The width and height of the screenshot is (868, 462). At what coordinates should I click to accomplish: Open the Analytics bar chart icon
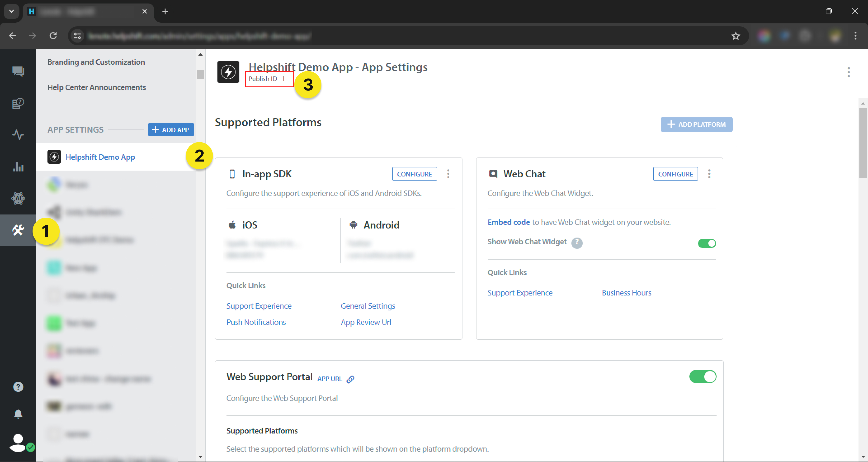click(x=18, y=167)
